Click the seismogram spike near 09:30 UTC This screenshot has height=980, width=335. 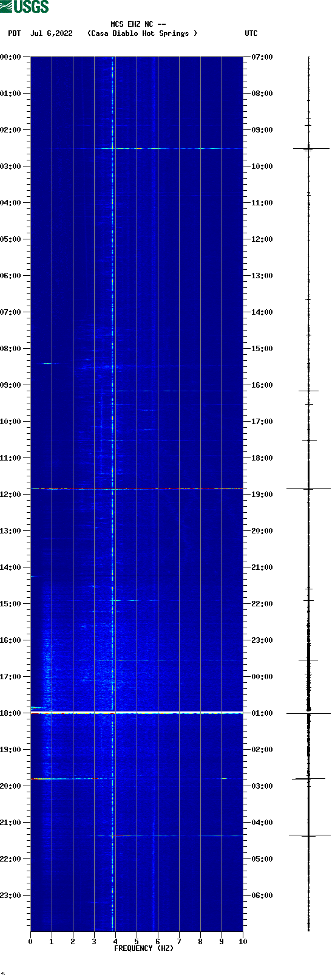point(311,148)
